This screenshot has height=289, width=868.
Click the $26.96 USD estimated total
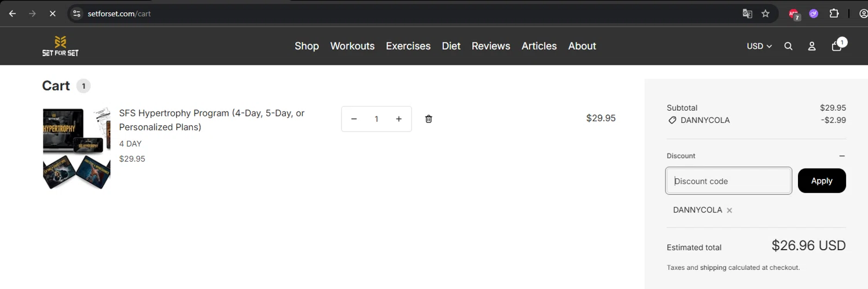[x=809, y=246]
